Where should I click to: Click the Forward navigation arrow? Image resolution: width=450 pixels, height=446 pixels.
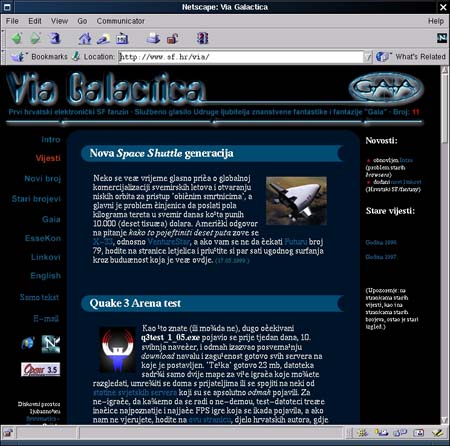click(x=35, y=38)
